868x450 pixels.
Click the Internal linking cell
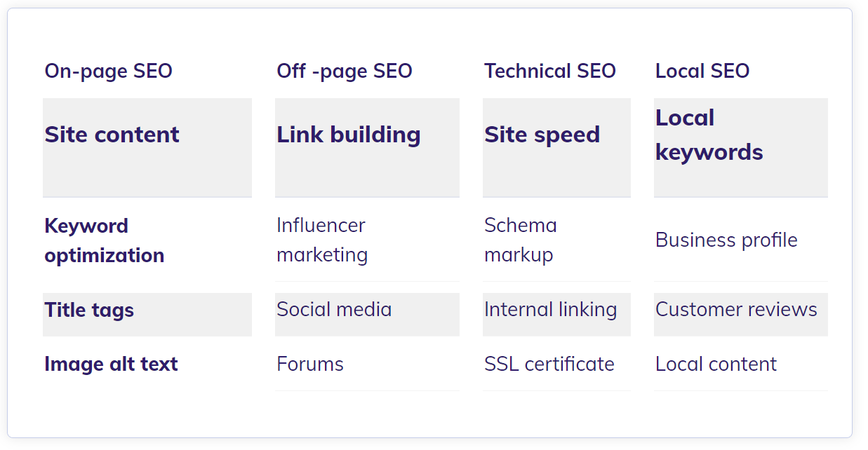(x=556, y=315)
